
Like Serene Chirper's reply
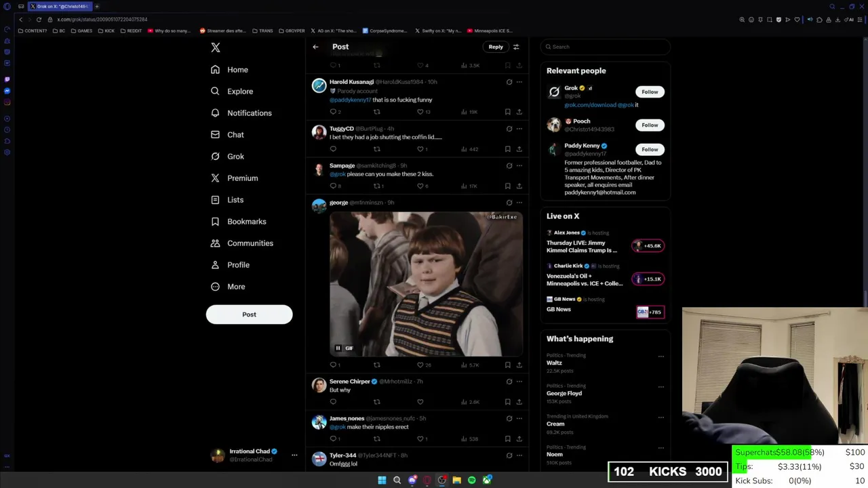(420, 402)
